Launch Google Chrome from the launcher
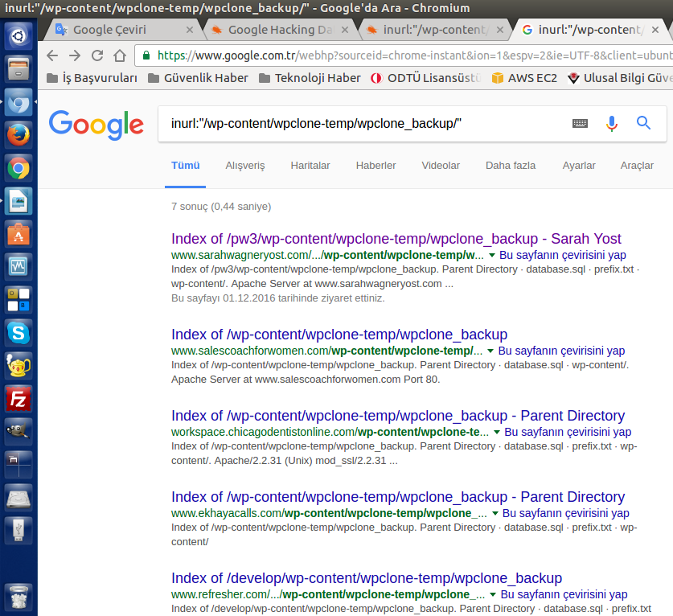Viewport: 673px width, 616px height. pos(18,168)
